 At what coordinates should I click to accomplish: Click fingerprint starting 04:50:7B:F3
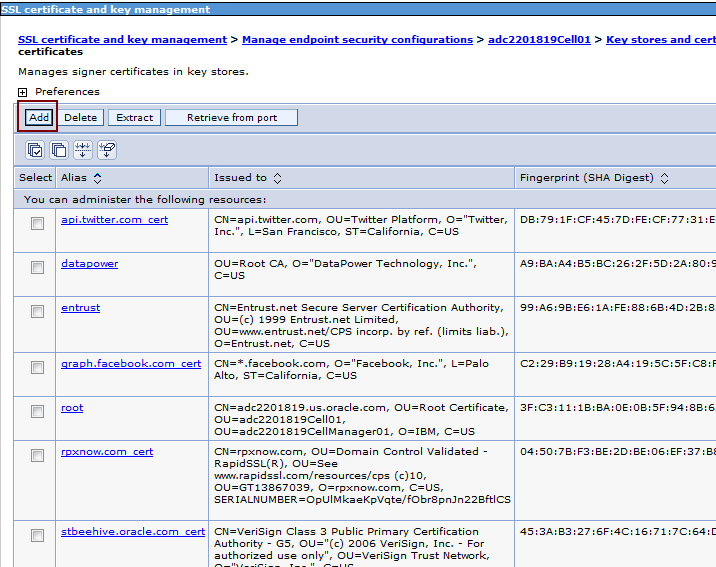[617, 452]
